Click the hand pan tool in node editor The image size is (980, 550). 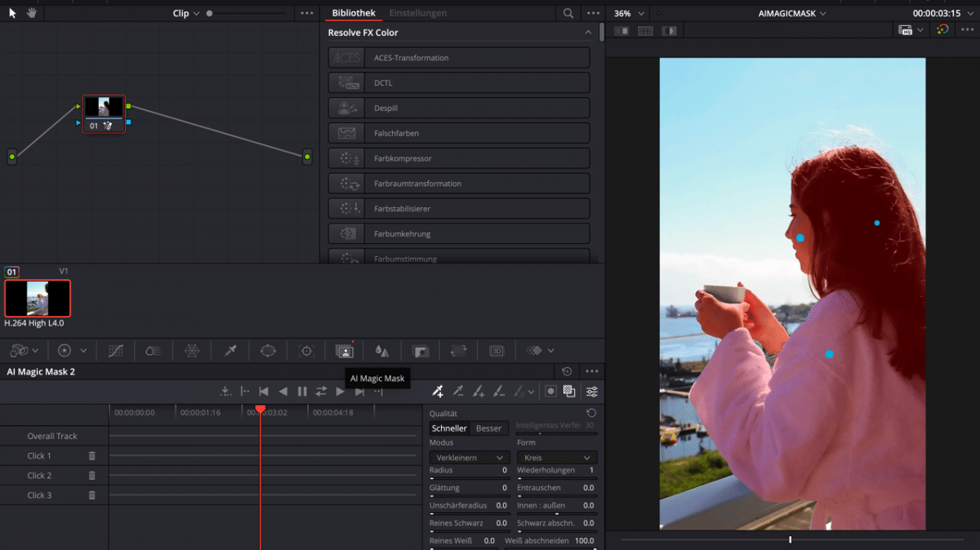(31, 13)
